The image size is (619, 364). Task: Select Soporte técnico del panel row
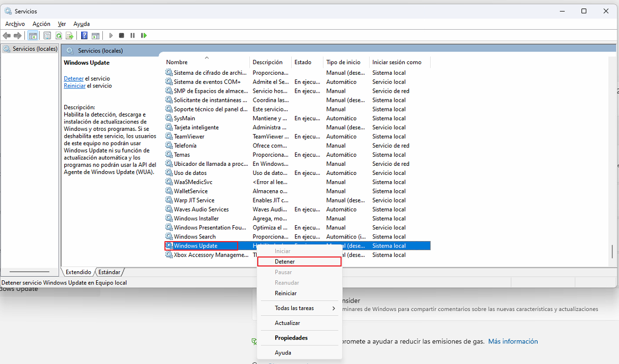pos(297,109)
